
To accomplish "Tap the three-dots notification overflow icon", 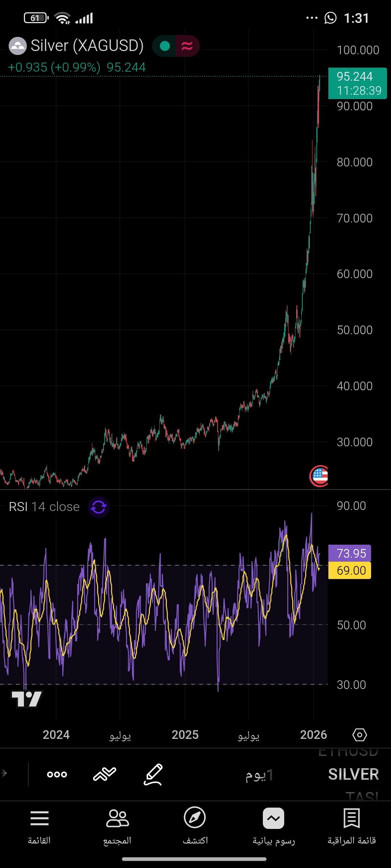I will (x=312, y=18).
